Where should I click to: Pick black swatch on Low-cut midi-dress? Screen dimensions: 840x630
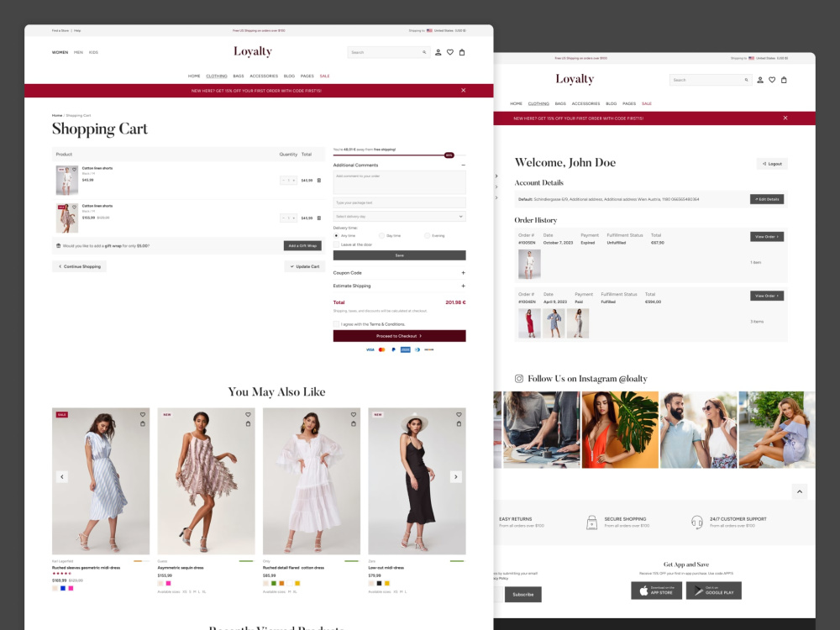click(x=380, y=584)
